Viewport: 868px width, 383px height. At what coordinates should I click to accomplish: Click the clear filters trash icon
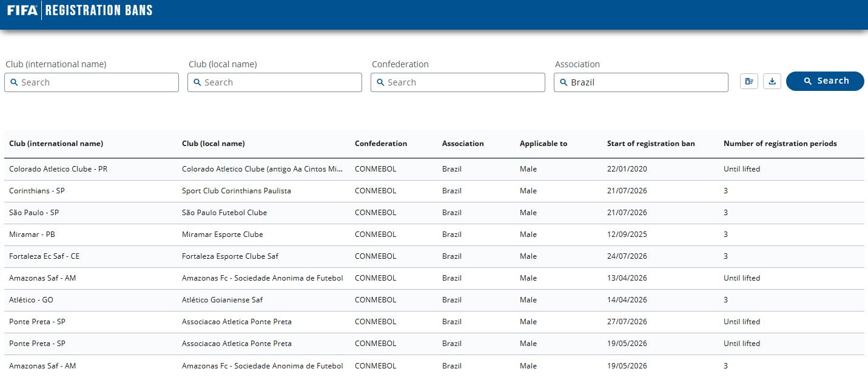[749, 81]
